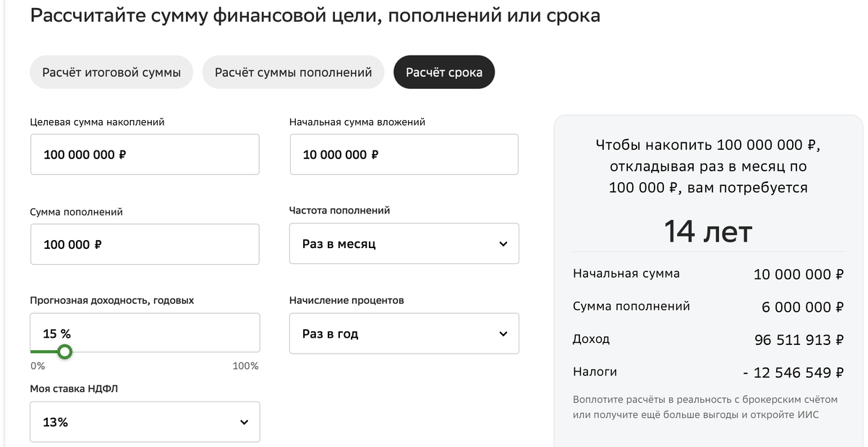This screenshot has height=447, width=868.
Task: Click the 14 лет result value
Action: pyautogui.click(x=708, y=231)
